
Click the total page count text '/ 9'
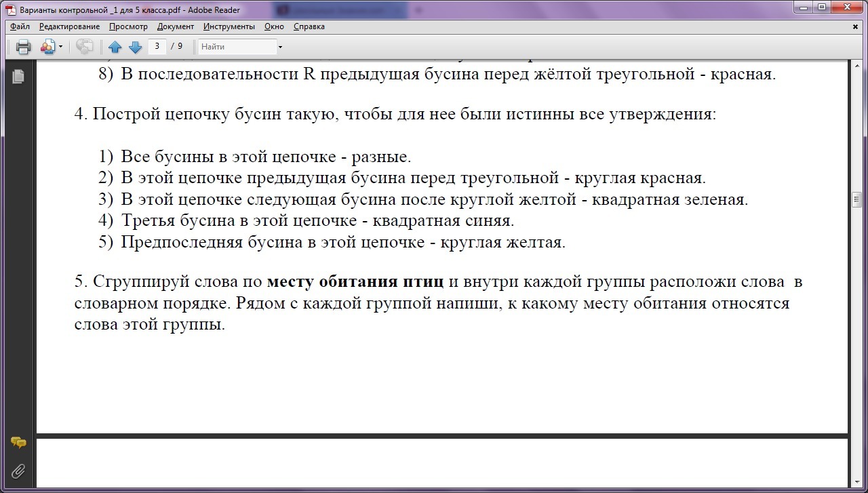176,46
